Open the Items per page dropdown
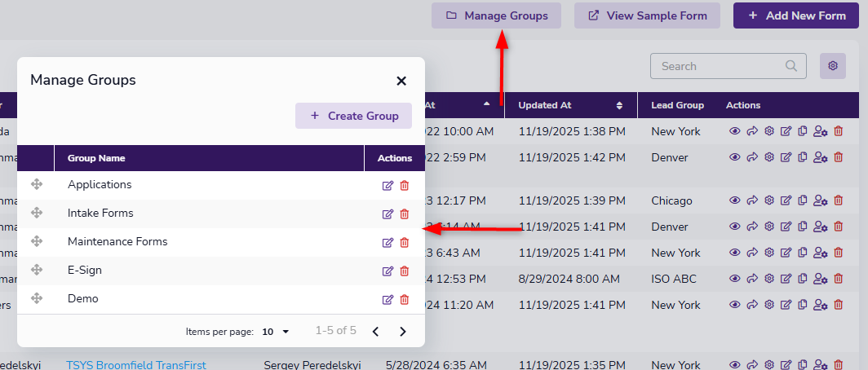This screenshot has width=868, height=370. tap(276, 332)
